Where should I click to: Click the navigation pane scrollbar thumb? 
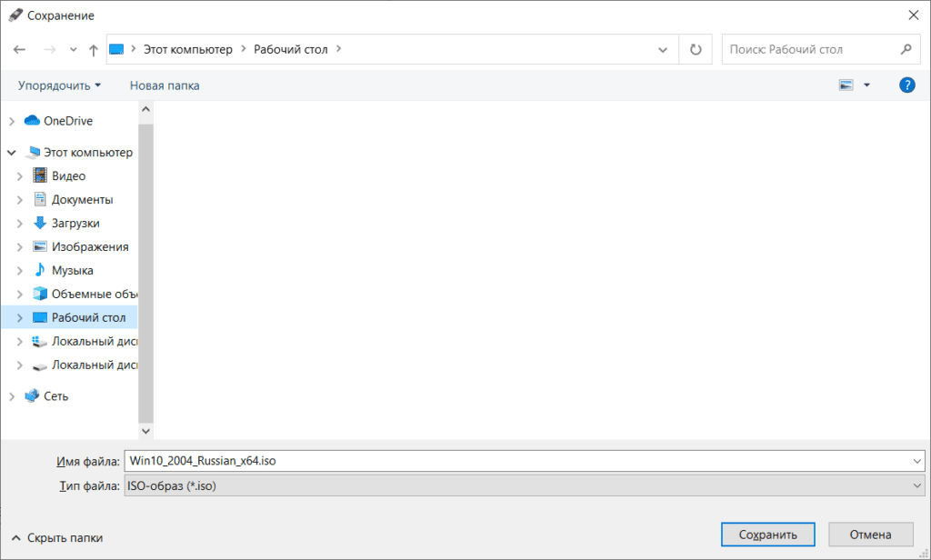(x=145, y=273)
